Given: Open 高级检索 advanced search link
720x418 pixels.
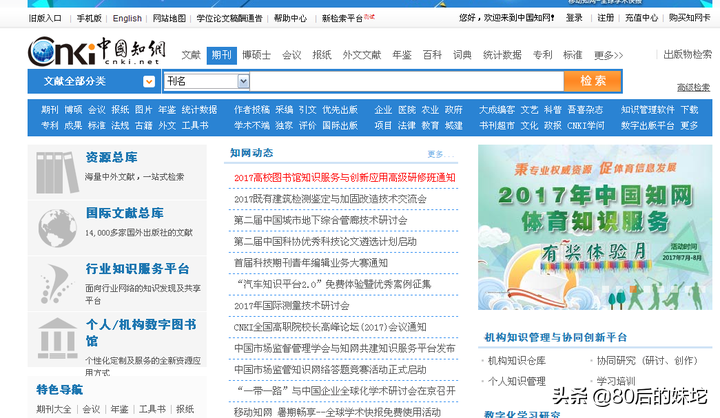Looking at the screenshot, I should [693, 87].
